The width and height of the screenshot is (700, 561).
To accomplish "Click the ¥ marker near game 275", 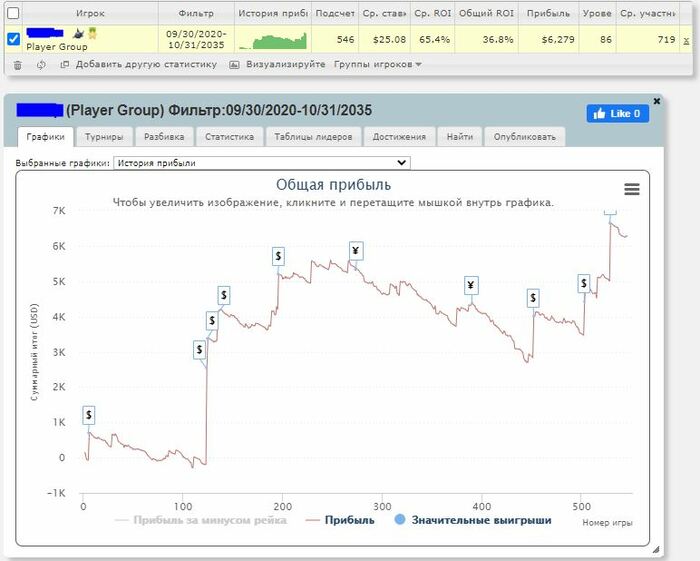I will tap(356, 251).
